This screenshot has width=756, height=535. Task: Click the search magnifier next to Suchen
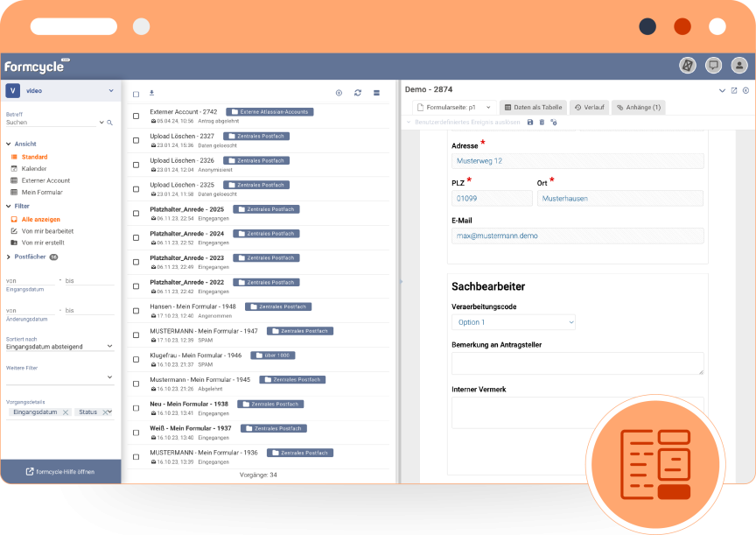click(x=101, y=123)
